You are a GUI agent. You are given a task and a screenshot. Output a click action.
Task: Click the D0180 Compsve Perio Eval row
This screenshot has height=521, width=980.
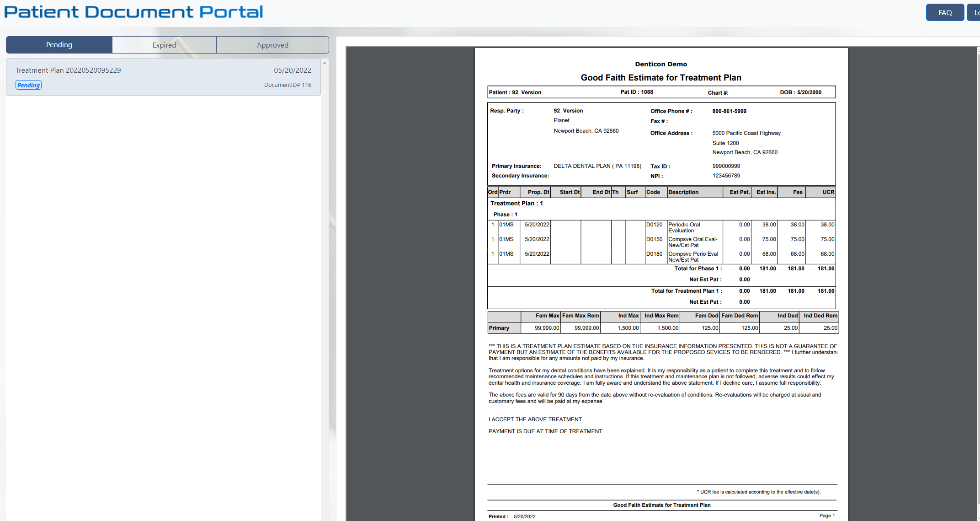tap(661, 257)
